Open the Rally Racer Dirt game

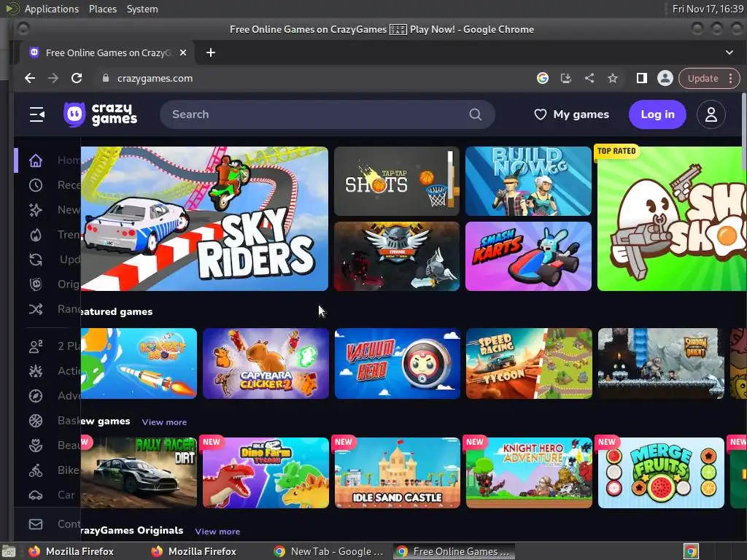pos(139,472)
